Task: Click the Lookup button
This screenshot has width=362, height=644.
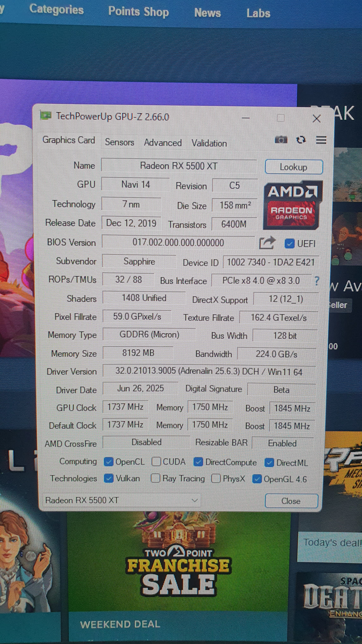Action: click(x=294, y=167)
